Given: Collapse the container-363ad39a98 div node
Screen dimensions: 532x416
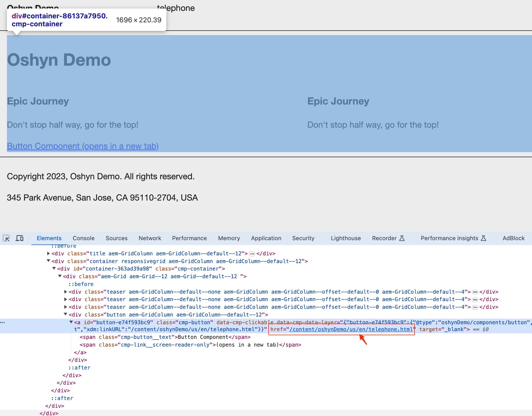Looking at the screenshot, I should pyautogui.click(x=54, y=269).
